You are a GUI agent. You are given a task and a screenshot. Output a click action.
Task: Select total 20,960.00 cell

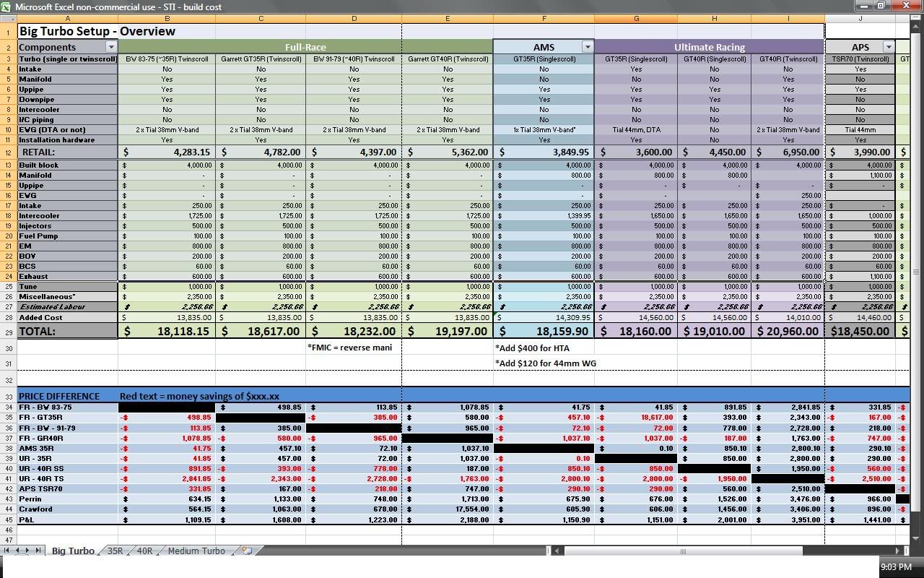(788, 331)
